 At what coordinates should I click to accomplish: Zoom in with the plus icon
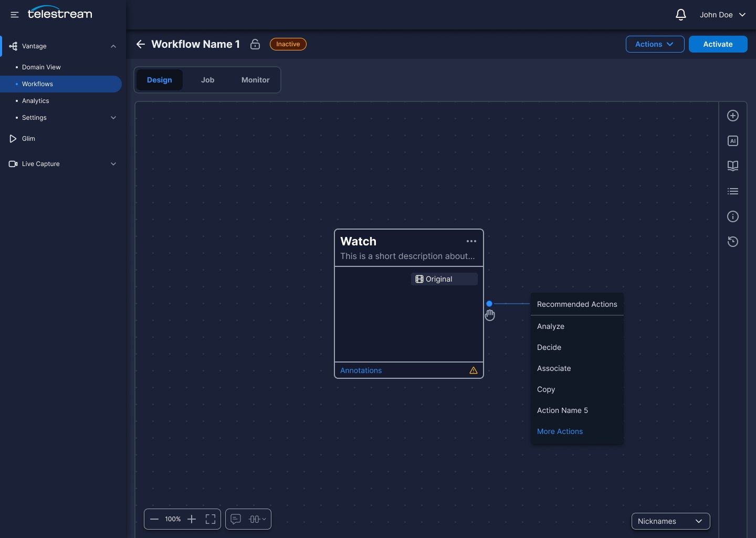tap(192, 519)
